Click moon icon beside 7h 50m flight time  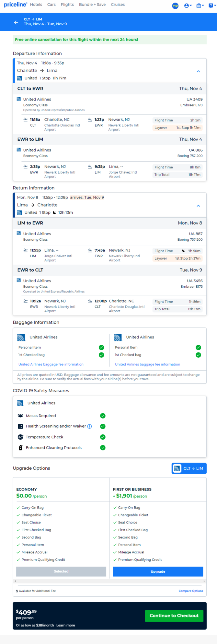[184, 251]
